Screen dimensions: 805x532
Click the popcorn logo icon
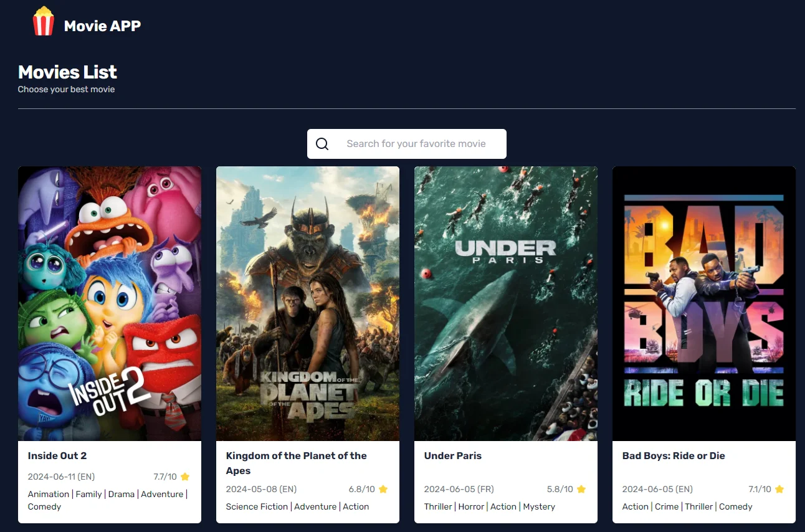(x=44, y=21)
